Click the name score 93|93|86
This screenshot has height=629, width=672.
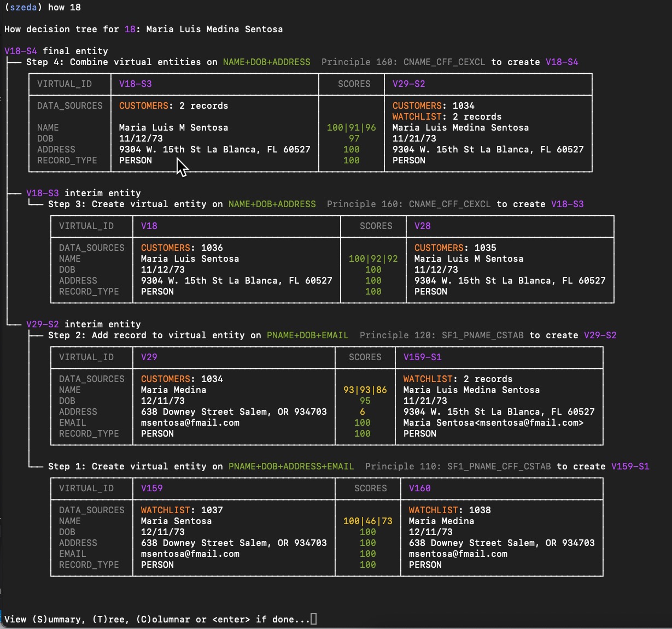point(365,390)
